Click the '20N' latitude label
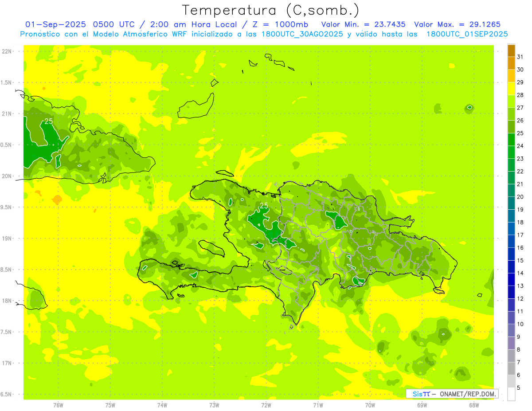 7,176
